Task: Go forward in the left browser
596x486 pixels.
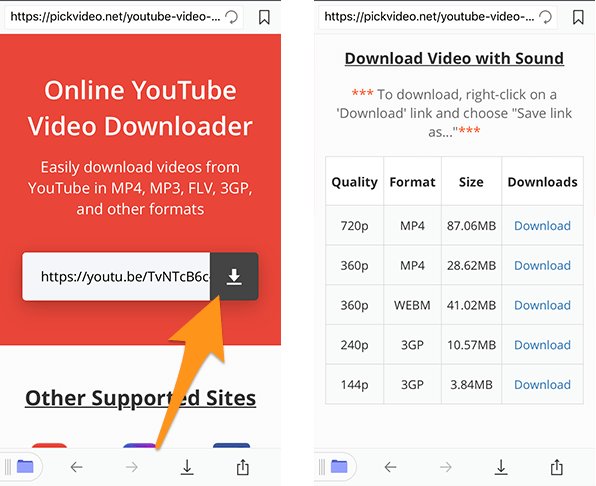Action: tap(132, 467)
